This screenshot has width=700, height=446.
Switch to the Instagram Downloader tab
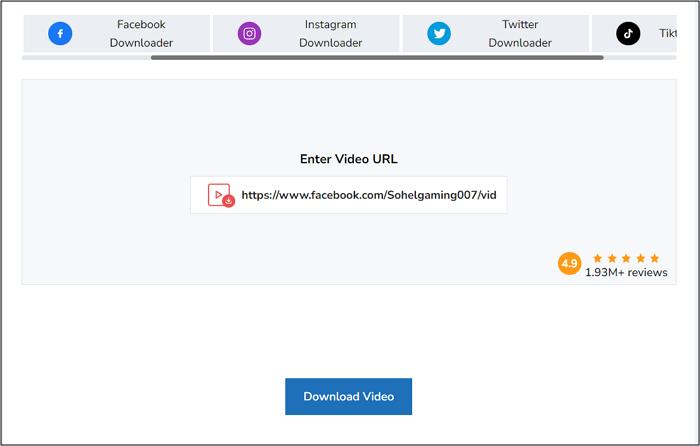click(x=306, y=33)
